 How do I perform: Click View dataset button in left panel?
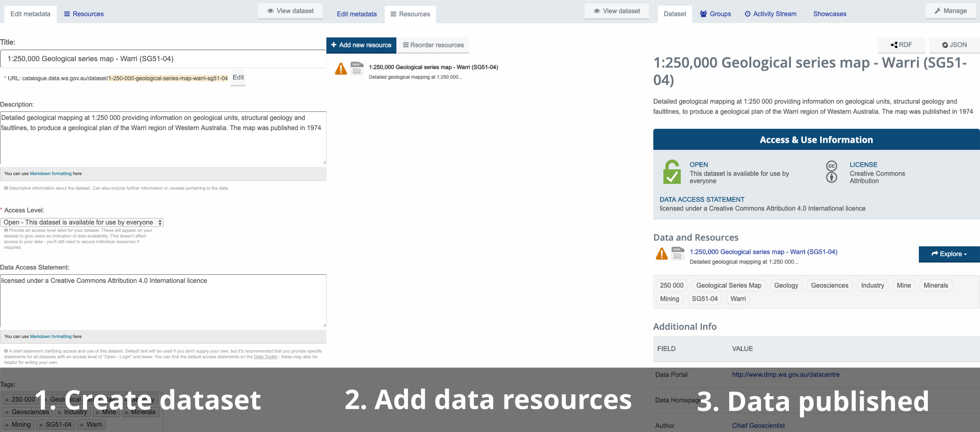290,11
